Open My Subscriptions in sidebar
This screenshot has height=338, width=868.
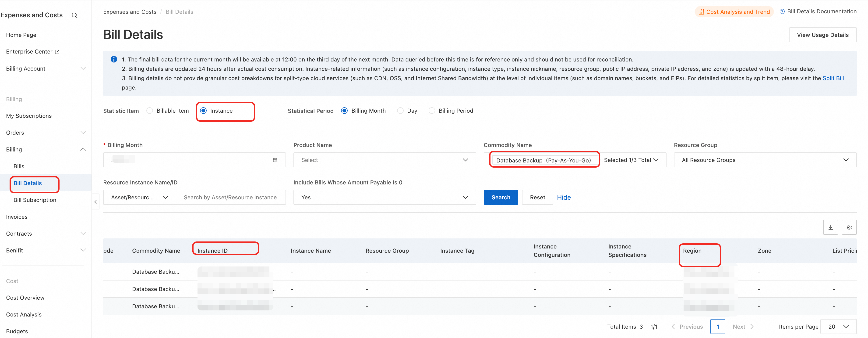(29, 116)
